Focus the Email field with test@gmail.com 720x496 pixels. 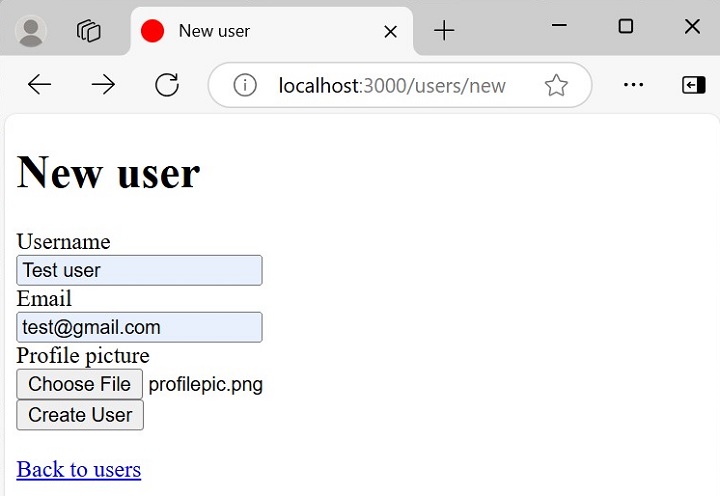coord(139,327)
